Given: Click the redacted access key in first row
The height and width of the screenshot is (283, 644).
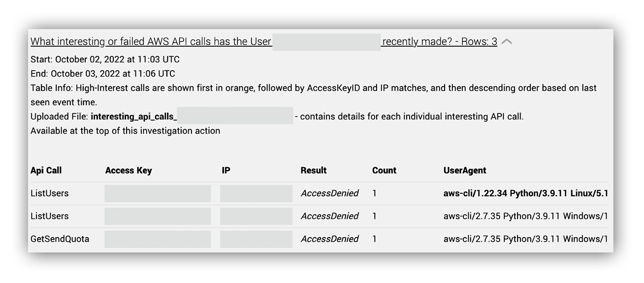Looking at the screenshot, I should tap(158, 193).
